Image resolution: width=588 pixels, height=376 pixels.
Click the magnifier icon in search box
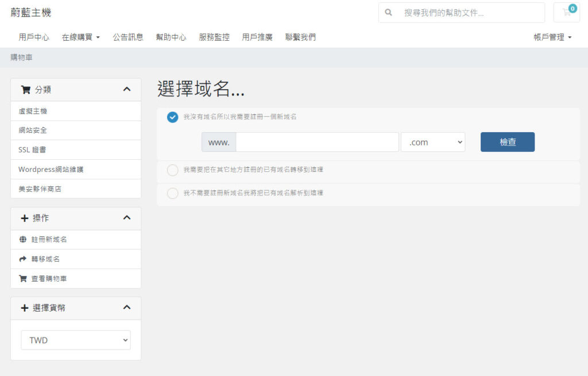point(389,12)
